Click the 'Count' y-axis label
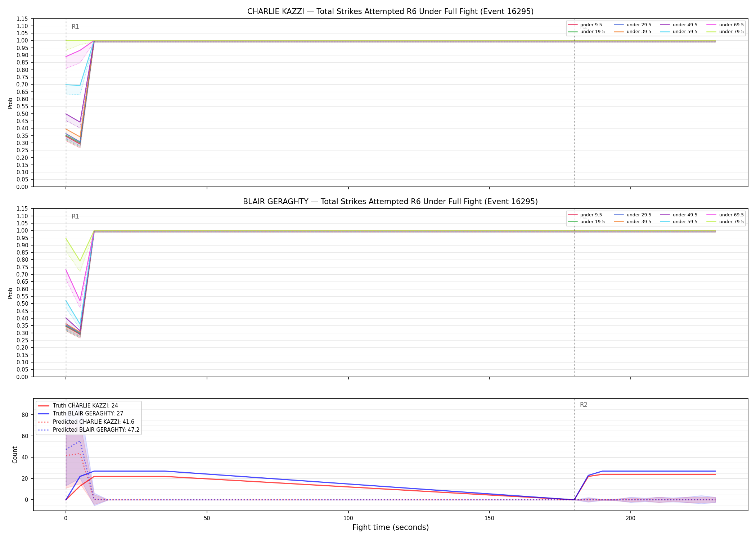 pyautogui.click(x=15, y=455)
